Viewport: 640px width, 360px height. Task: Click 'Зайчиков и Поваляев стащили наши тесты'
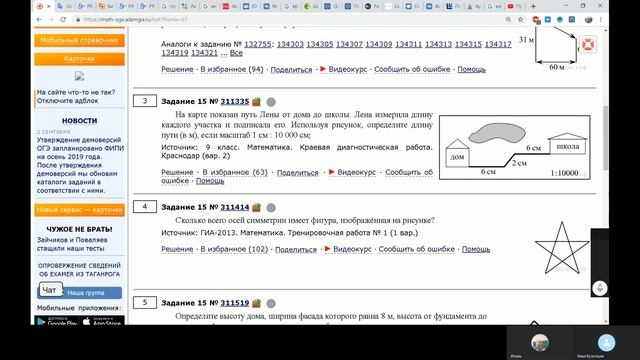click(72, 244)
